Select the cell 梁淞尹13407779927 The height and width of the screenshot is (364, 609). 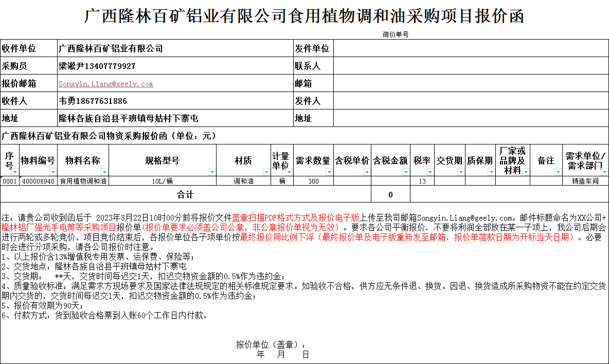click(x=175, y=66)
